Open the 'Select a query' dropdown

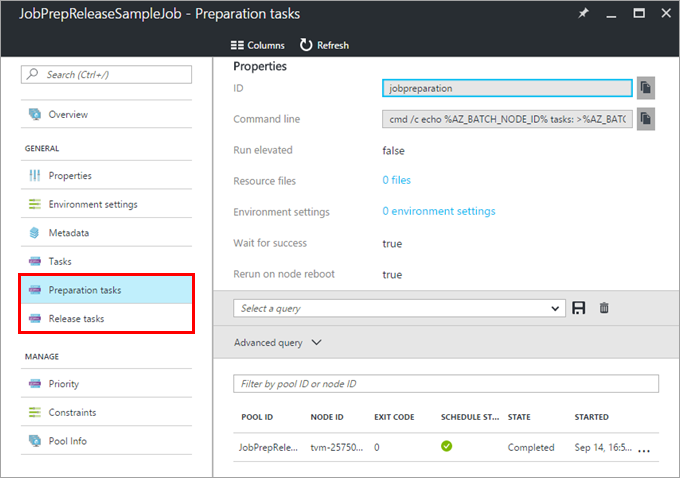(x=399, y=308)
